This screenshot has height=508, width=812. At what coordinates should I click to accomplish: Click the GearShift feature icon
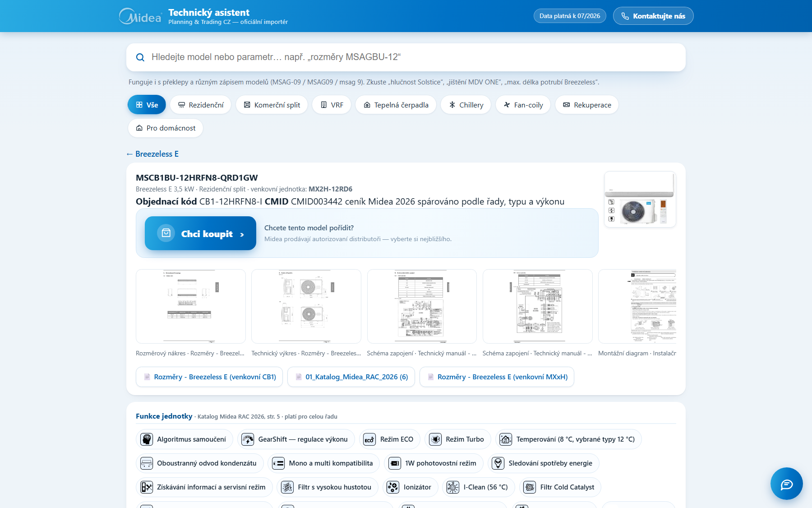(x=248, y=439)
